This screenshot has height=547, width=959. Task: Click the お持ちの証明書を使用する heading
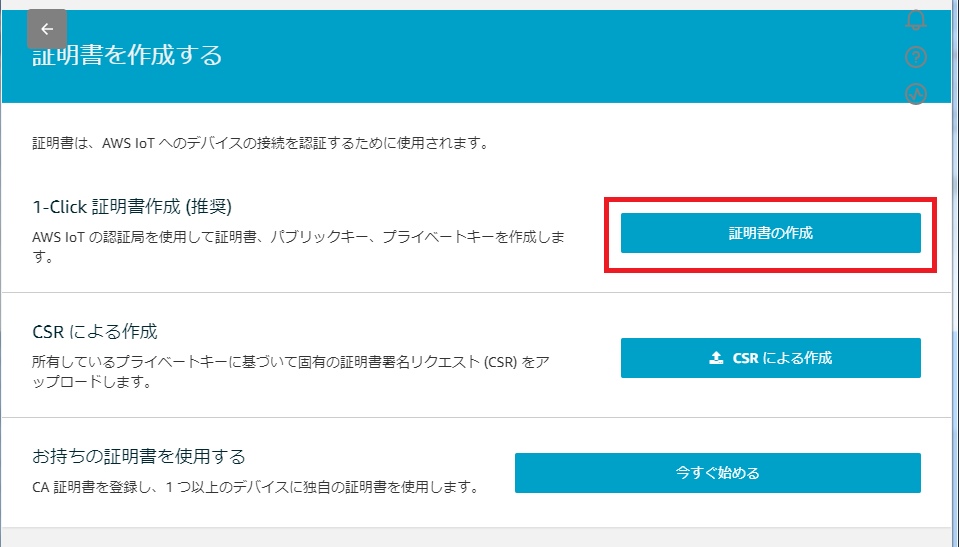pos(139,457)
